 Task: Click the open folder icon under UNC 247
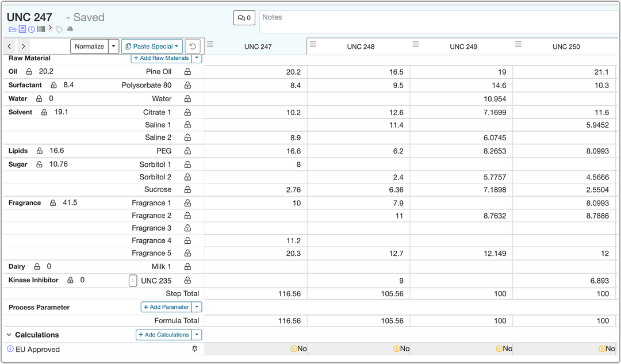(x=12, y=29)
